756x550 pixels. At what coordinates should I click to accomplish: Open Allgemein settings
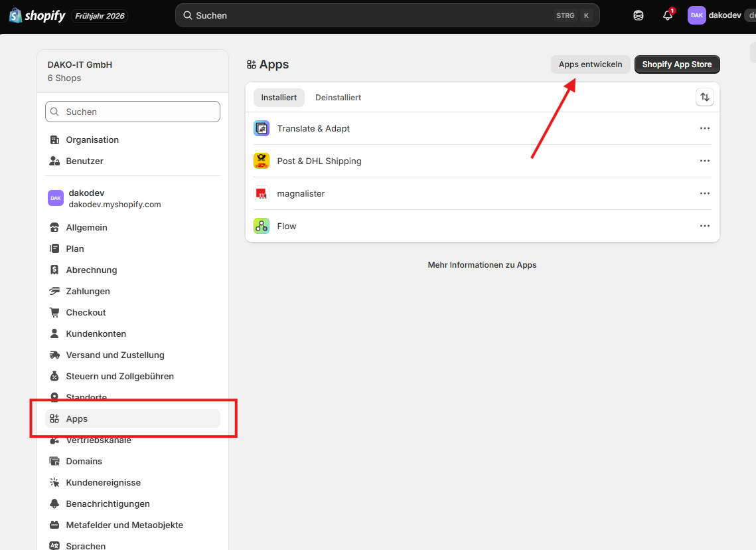tap(133, 227)
